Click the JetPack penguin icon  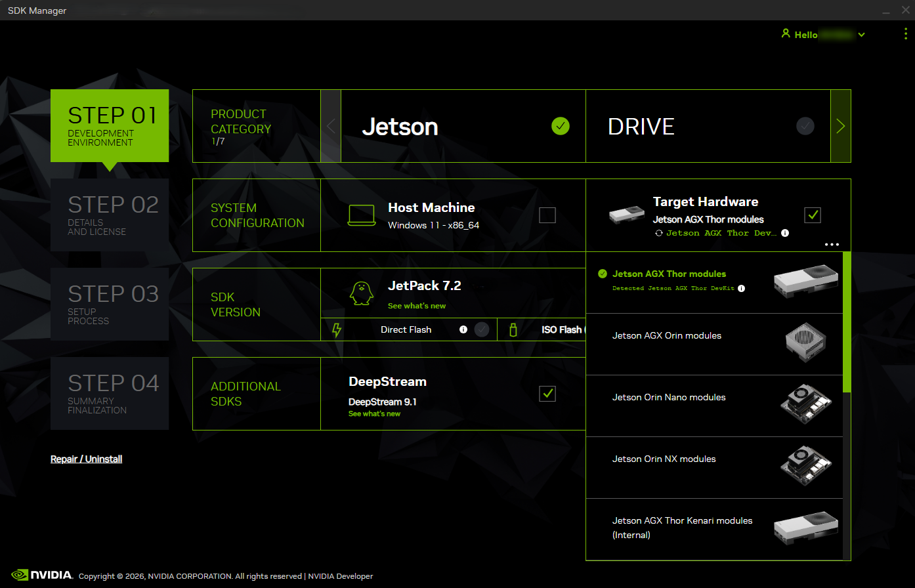[361, 293]
